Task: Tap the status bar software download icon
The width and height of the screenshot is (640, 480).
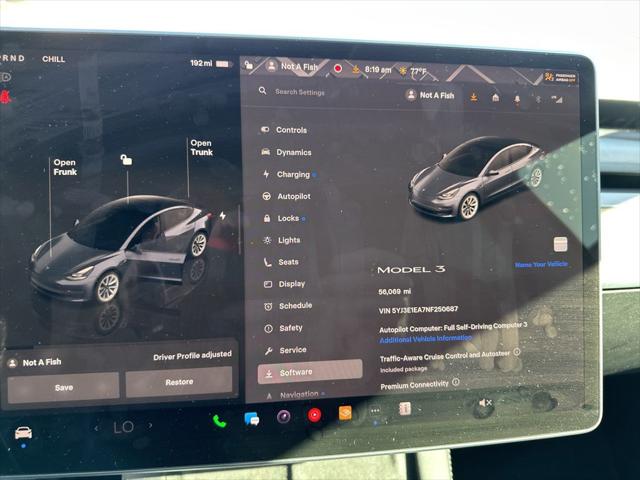Action: 356,69
